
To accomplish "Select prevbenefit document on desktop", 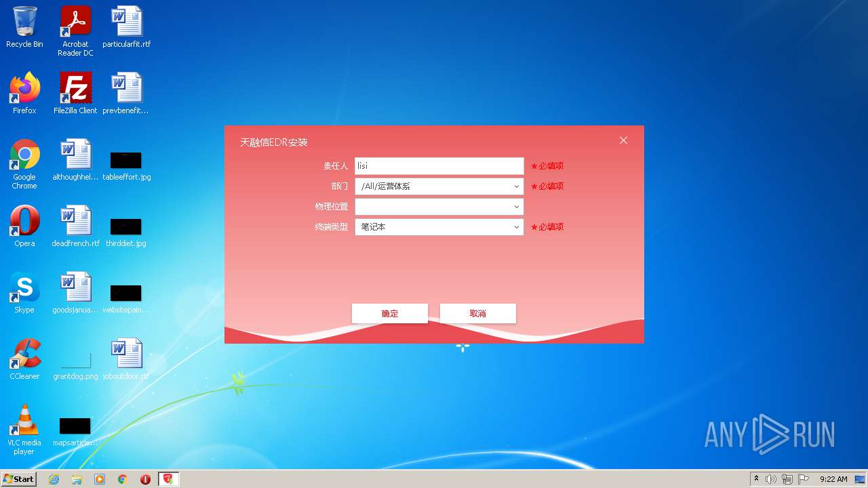I will (127, 94).
